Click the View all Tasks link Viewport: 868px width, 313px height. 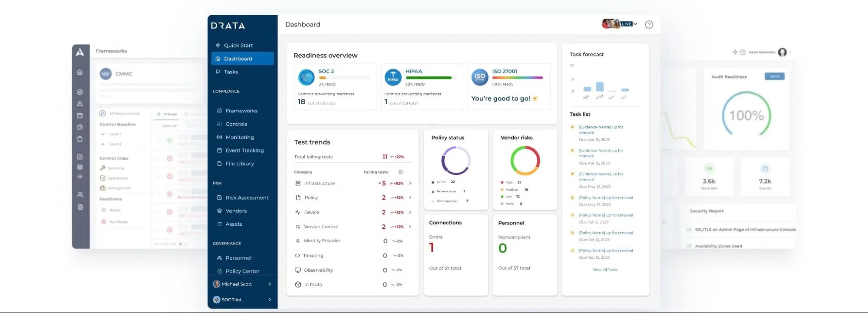click(x=605, y=270)
